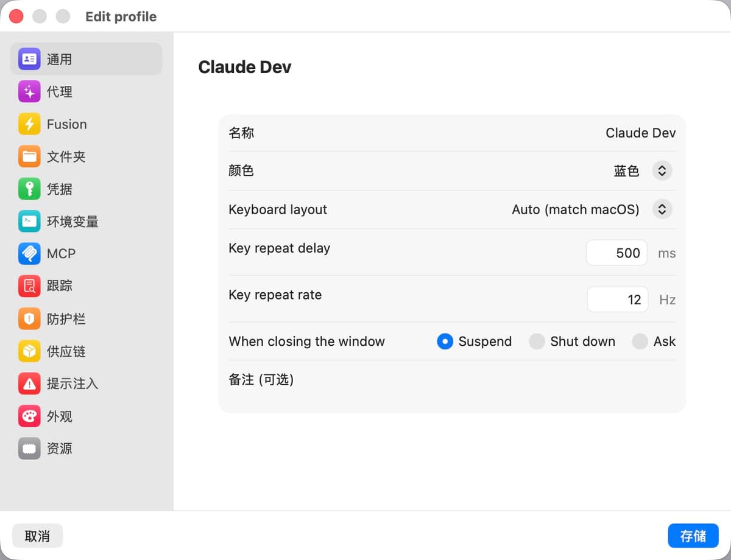
Task: Click the 存储 save button
Action: (693, 536)
